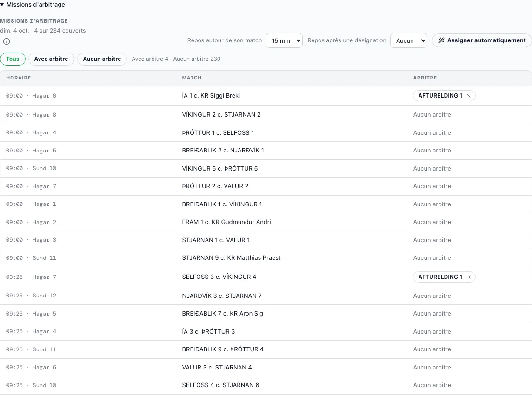Screen dimensions: 532x395
Task: Collapse the Missions d'arbitrage section triangle
Action: pyautogui.click(x=2, y=4)
